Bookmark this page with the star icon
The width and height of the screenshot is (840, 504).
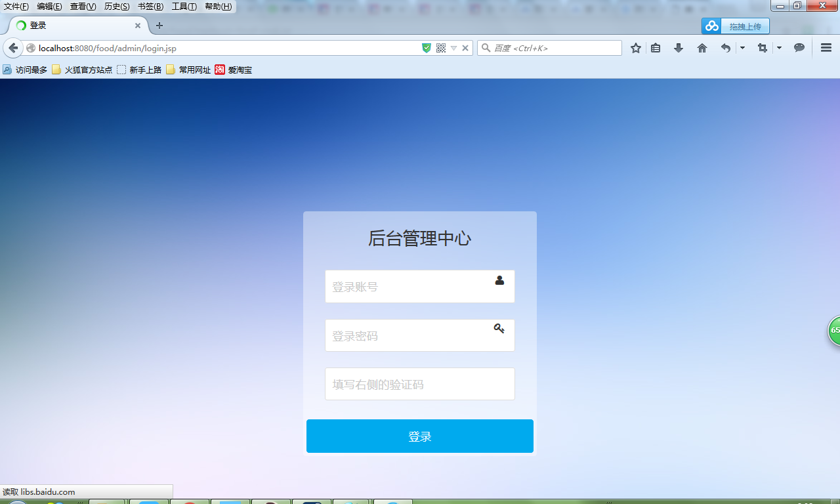click(x=636, y=48)
